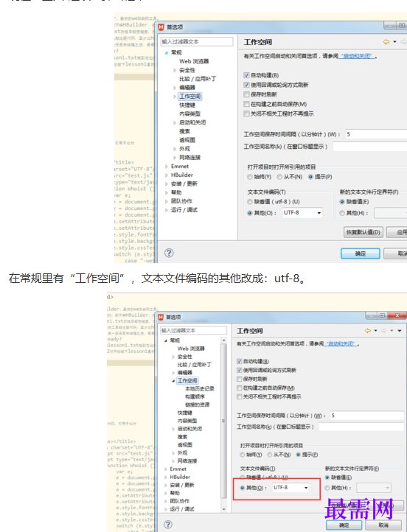Viewport: 407px width, 532px height.
Task: Select 从不(N) radio in lower dialog
Action: click(270, 455)
